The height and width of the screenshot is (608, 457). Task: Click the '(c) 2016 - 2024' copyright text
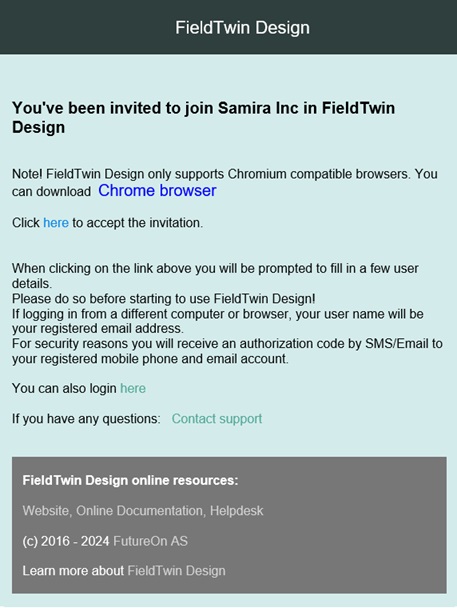(x=66, y=541)
